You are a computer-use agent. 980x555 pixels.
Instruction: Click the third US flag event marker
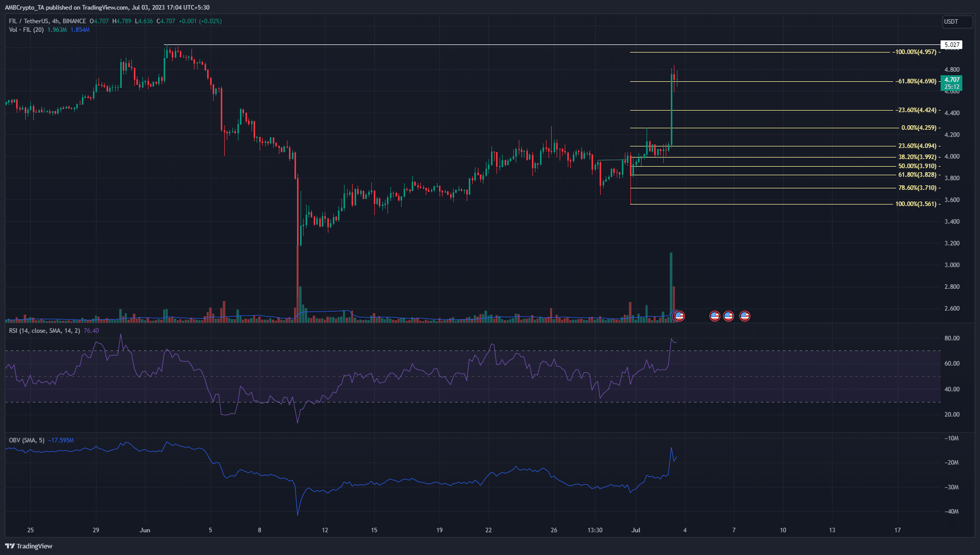coord(728,316)
